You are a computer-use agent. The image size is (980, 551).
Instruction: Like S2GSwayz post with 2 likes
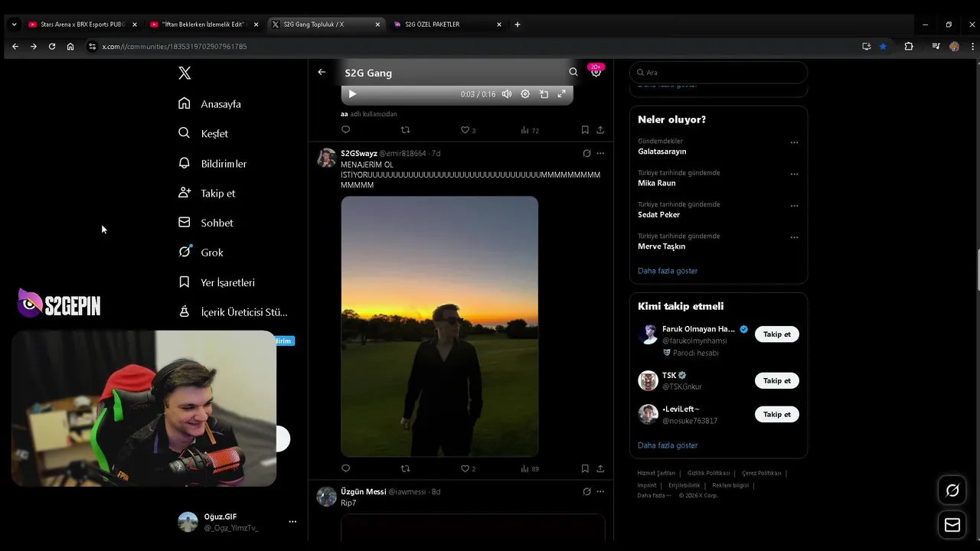[x=468, y=468]
